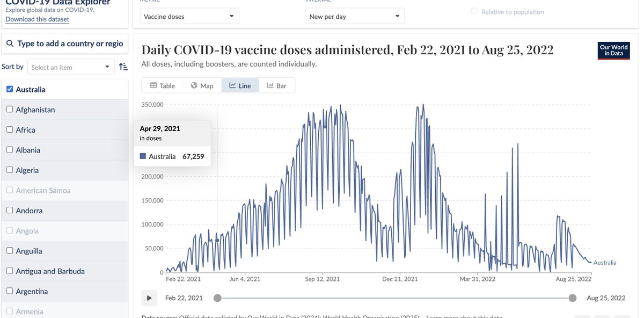Select the Line tab
This screenshot has width=644, height=318.
(x=240, y=86)
